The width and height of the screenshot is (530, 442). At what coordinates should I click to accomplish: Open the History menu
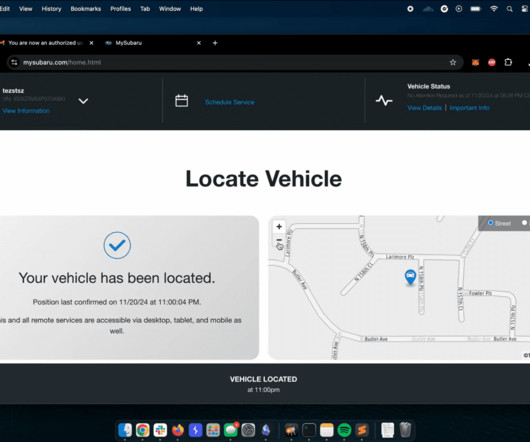(x=51, y=9)
